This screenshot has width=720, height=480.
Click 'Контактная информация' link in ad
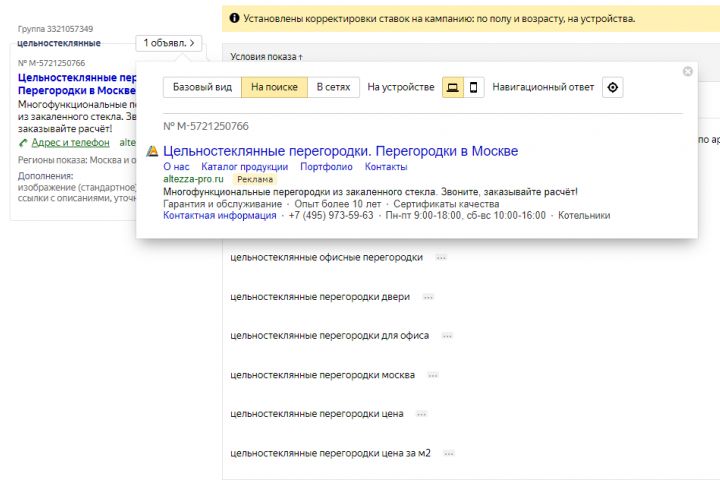[x=219, y=215]
